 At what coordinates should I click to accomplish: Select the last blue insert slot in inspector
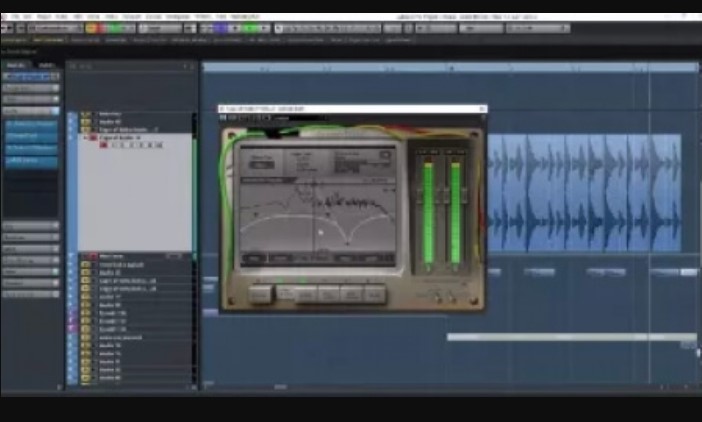(31, 160)
